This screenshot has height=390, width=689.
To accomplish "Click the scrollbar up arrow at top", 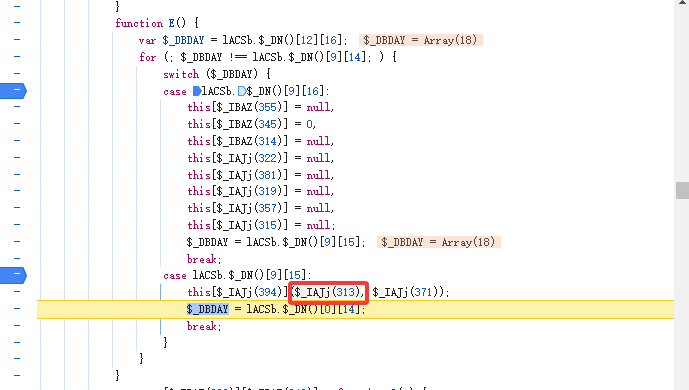I will pos(682,3).
